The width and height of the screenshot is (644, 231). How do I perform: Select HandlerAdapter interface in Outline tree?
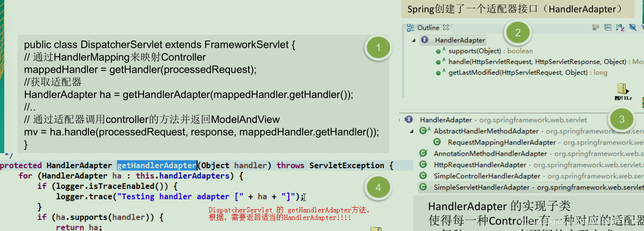click(460, 40)
